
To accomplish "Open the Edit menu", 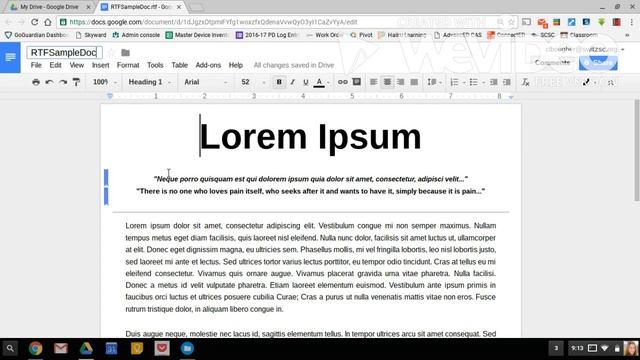I will tap(55, 65).
